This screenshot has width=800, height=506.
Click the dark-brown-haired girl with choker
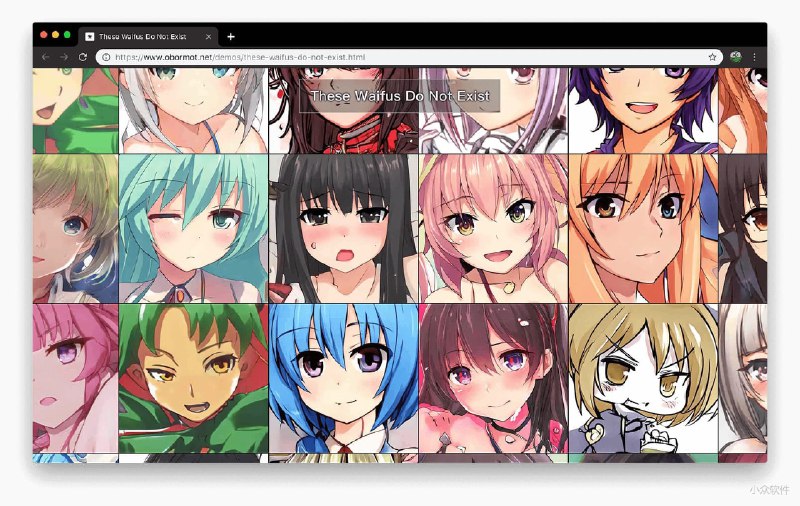coord(493,378)
